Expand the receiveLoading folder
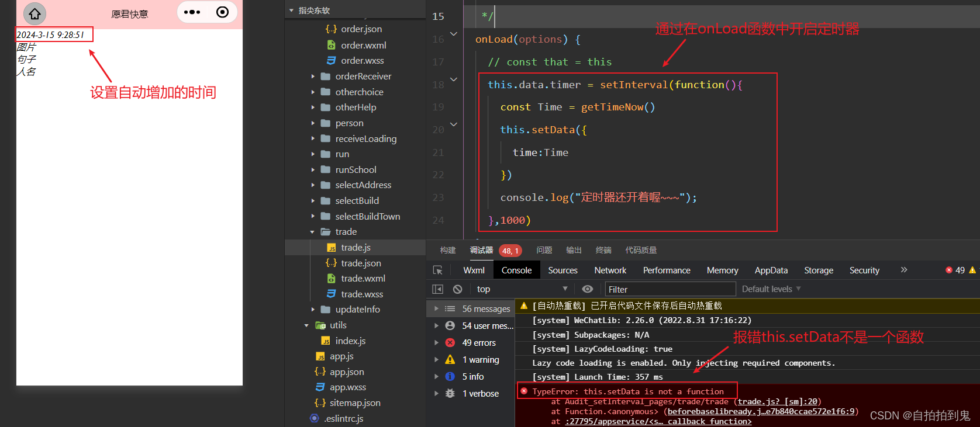 pyautogui.click(x=313, y=139)
